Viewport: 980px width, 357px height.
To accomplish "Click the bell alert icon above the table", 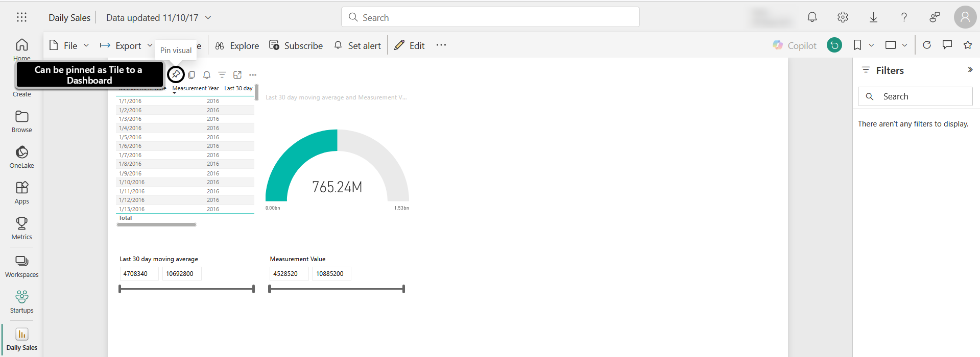I will pyautogui.click(x=207, y=75).
